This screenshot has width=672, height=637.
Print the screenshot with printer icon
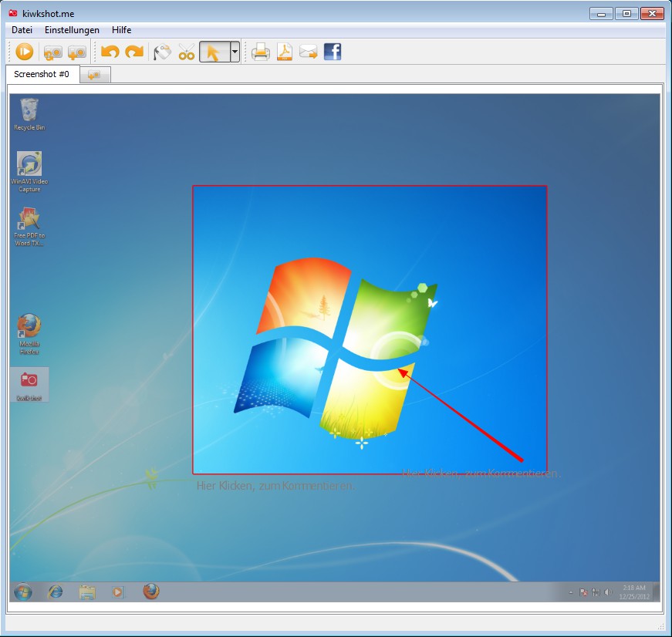[x=261, y=52]
